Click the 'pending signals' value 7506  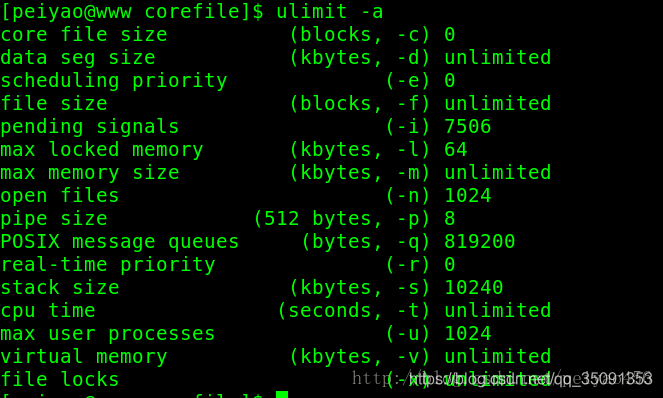(468, 126)
